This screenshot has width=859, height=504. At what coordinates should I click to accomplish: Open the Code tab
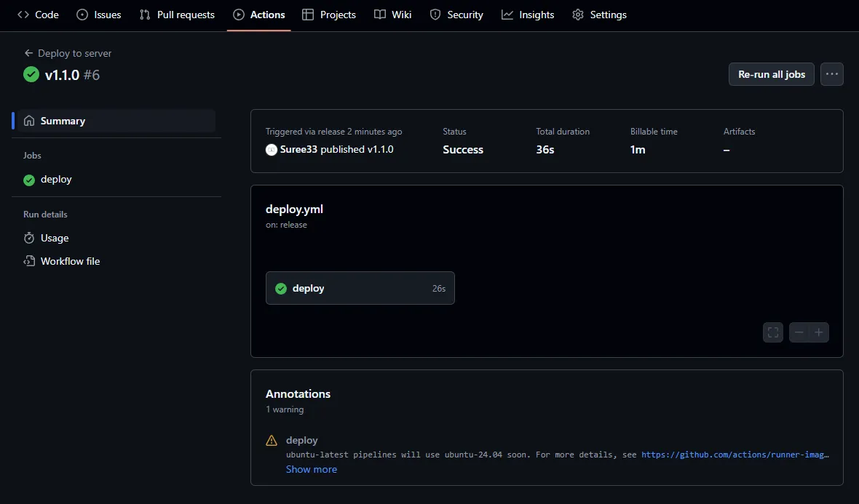[39, 15]
